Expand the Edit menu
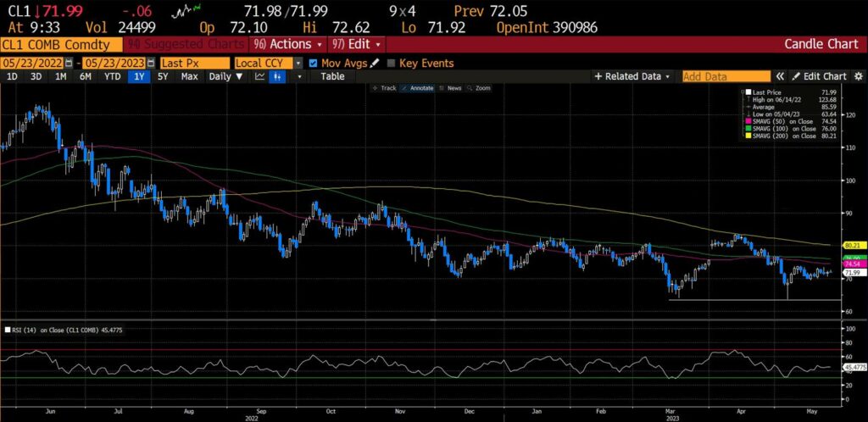 click(x=357, y=44)
